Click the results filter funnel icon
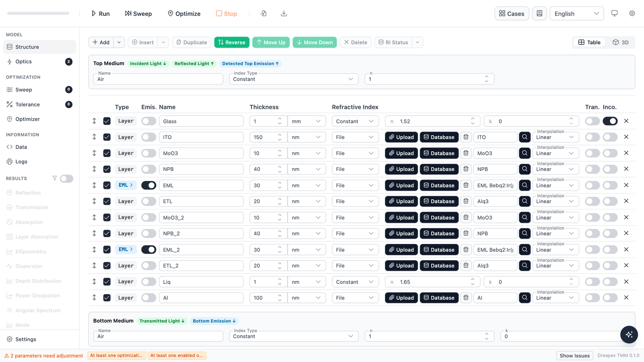Viewport: 644px width, 362px height. pyautogui.click(x=55, y=178)
